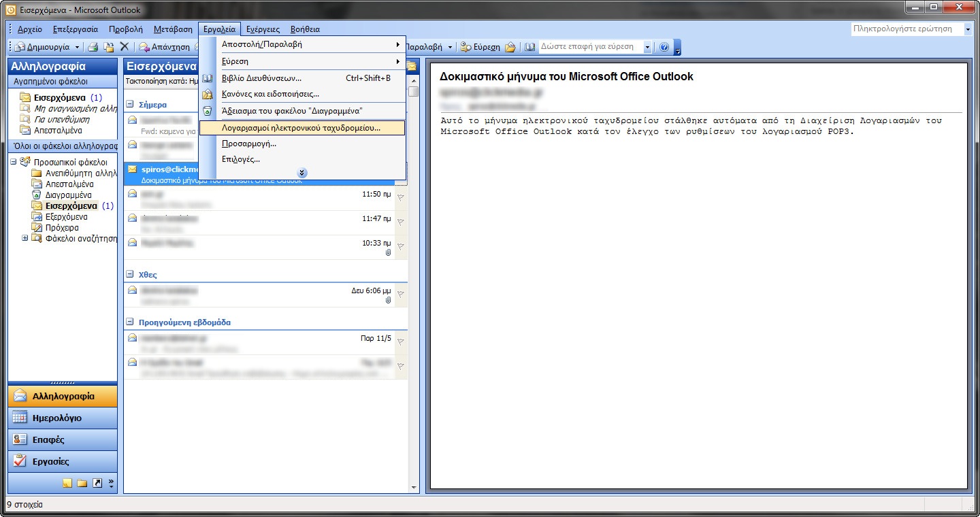Screen dimensions: 980x517
Task: Open the Για υπενθύμιση favorite folder
Action: click(55, 119)
